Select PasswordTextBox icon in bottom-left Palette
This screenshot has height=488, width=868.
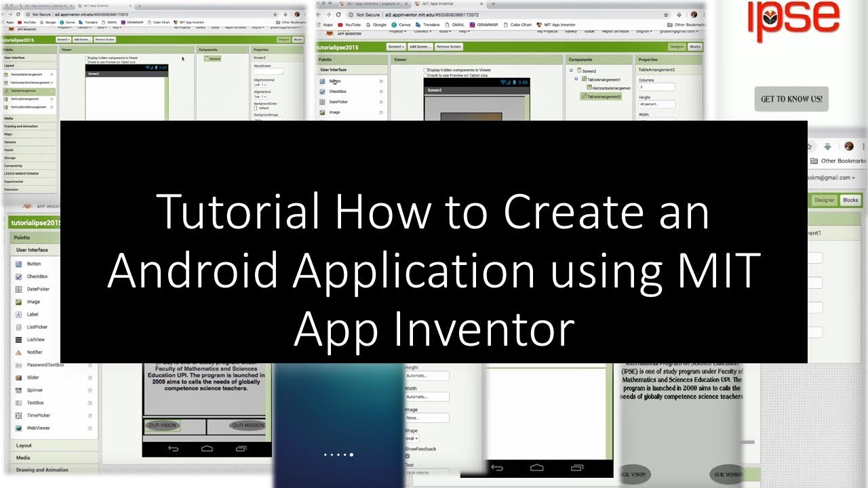point(19,365)
